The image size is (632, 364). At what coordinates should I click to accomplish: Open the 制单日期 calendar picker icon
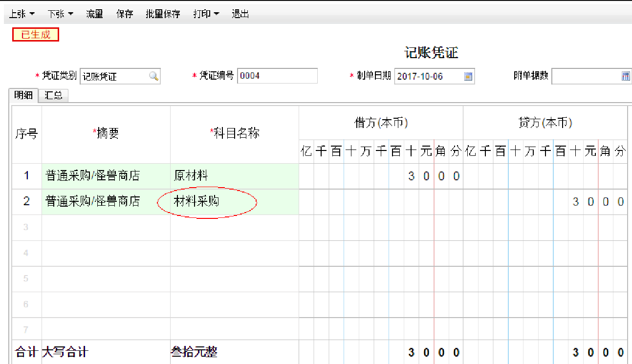coord(468,76)
